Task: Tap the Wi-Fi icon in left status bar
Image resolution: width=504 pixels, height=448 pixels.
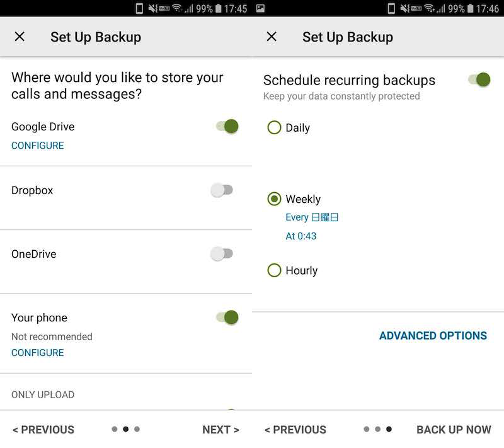Action: click(176, 8)
